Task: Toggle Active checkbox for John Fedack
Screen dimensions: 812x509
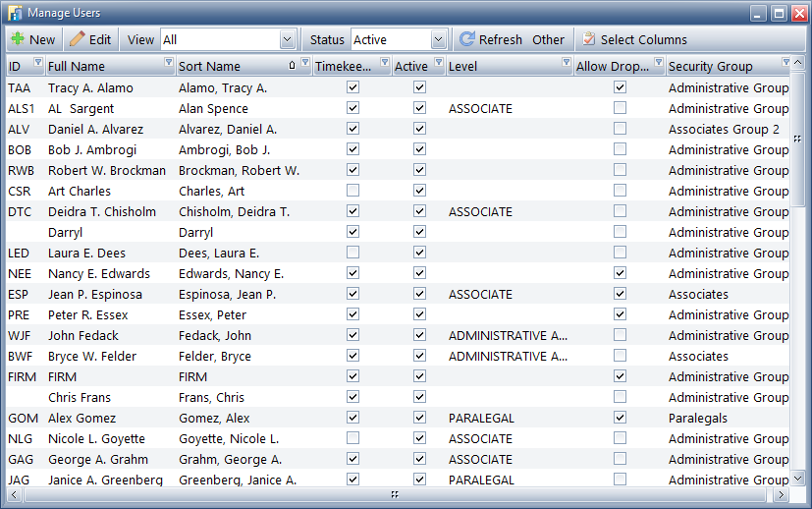Action: (x=419, y=335)
